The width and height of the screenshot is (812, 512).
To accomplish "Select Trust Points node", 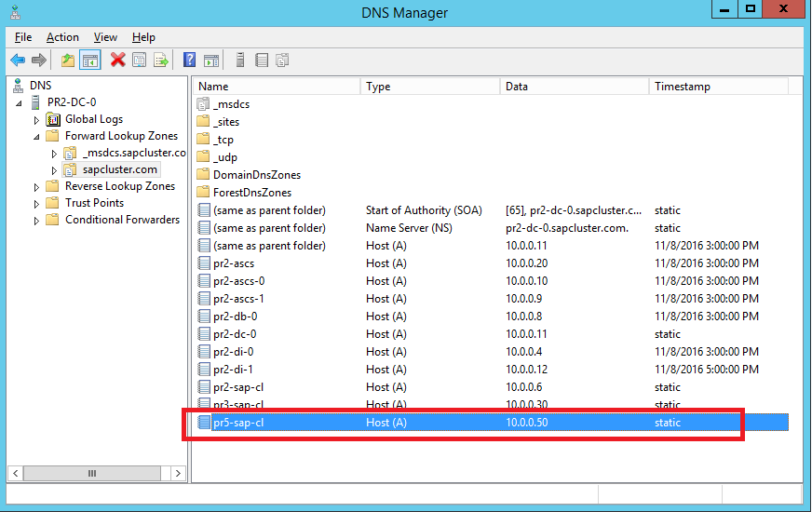I will click(x=94, y=203).
